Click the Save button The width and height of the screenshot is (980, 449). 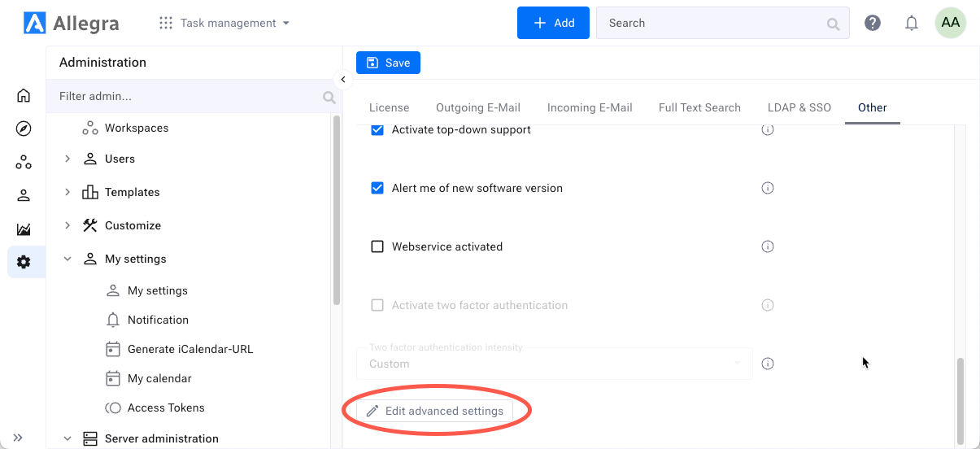[x=388, y=63]
